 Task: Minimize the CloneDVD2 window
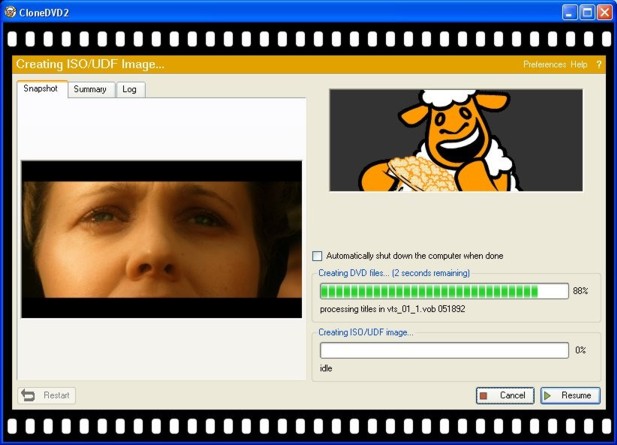[x=569, y=13]
